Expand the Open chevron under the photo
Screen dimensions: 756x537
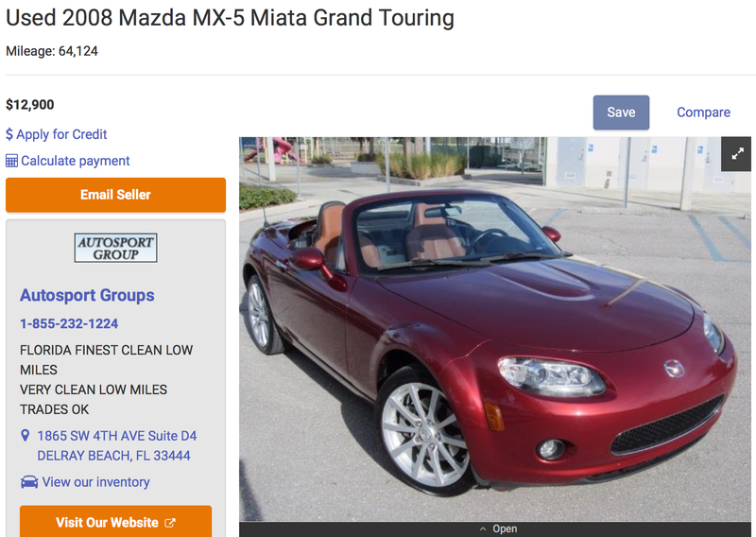(x=483, y=529)
